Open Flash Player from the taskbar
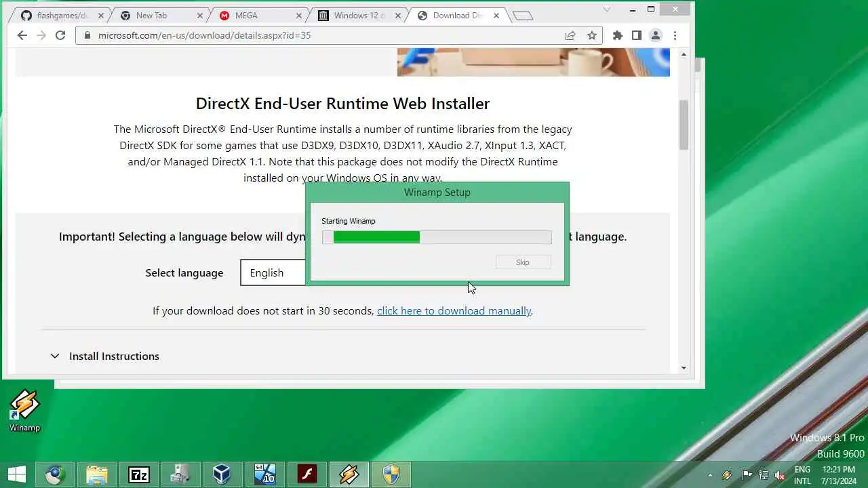 coord(307,474)
